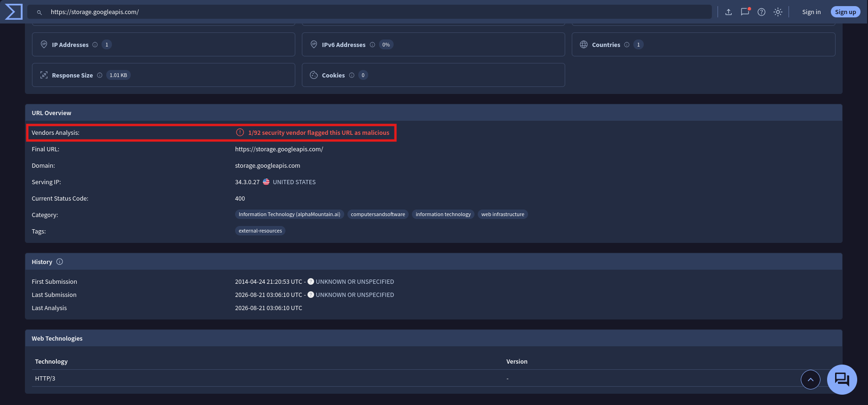Screen dimensions: 868x405
Task: Show info tooltip for Response Size
Action: pyautogui.click(x=100, y=75)
